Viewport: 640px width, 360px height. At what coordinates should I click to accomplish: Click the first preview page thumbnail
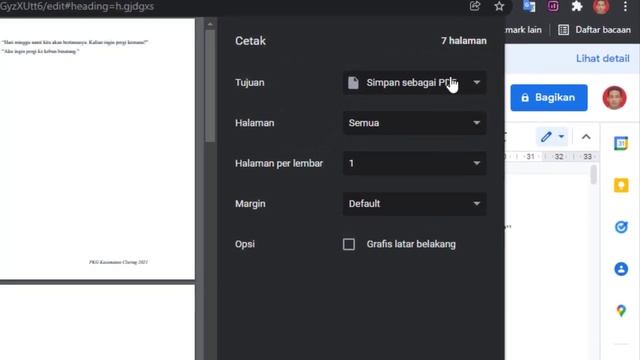click(x=97, y=149)
